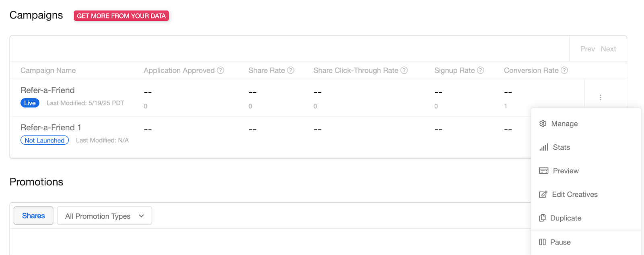
Task: Open the Refer-a-Friend 1 campaign
Action: point(51,127)
